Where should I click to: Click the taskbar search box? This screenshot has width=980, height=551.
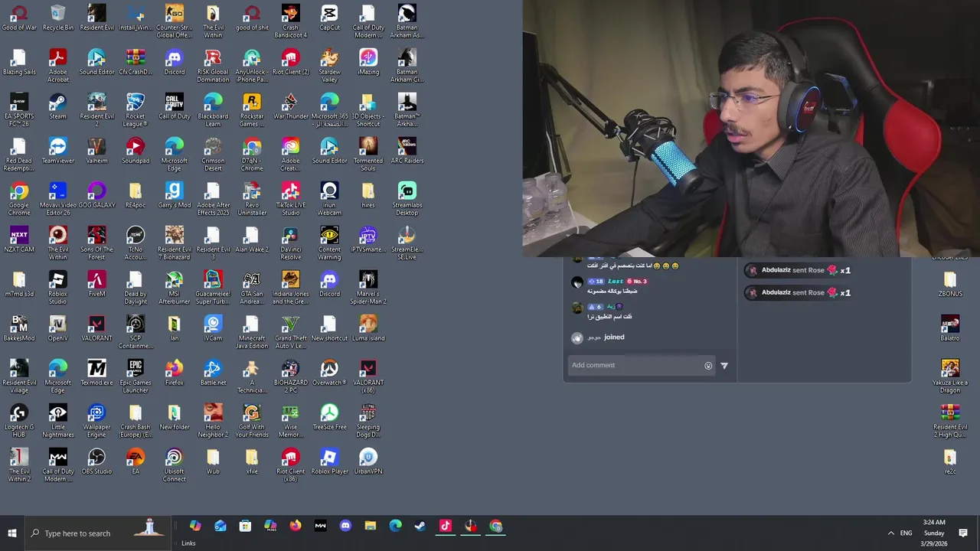[x=97, y=533]
